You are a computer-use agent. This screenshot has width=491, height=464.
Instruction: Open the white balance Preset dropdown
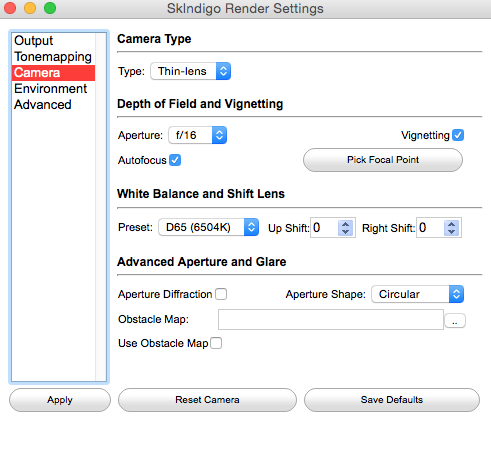208,227
